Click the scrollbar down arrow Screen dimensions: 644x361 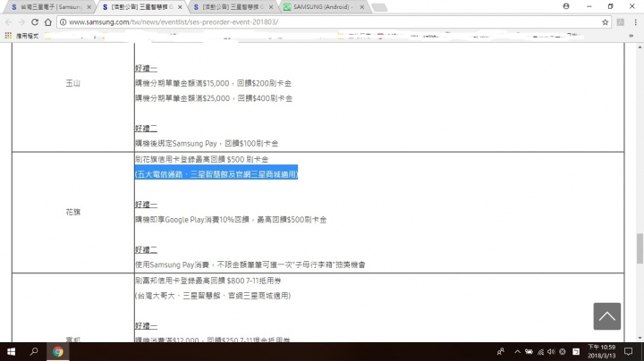[x=640, y=338]
